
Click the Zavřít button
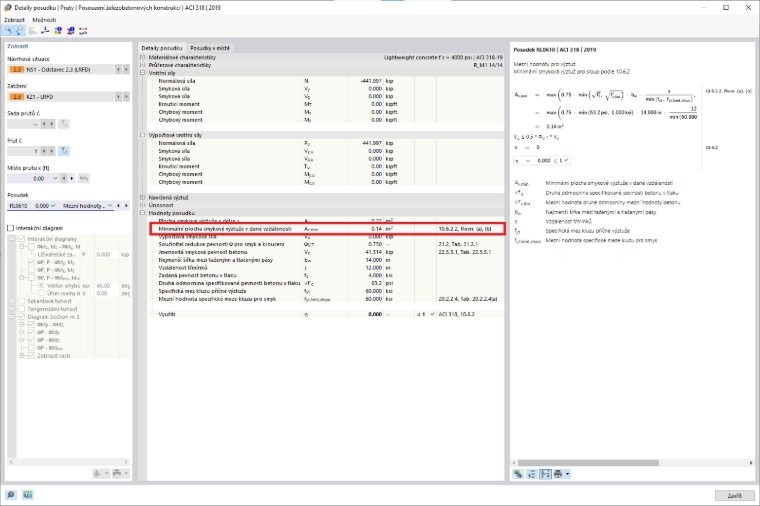(x=734, y=495)
